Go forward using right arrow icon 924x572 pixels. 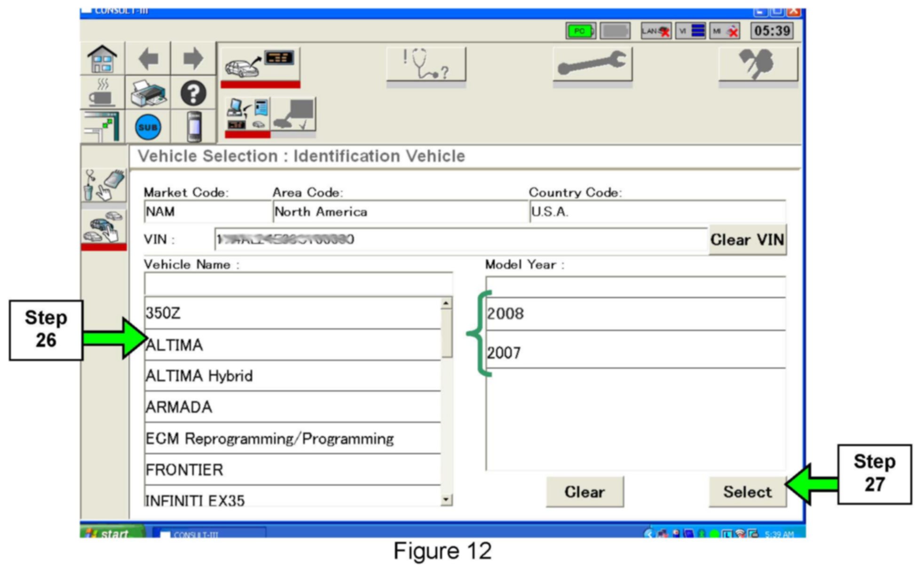[193, 59]
